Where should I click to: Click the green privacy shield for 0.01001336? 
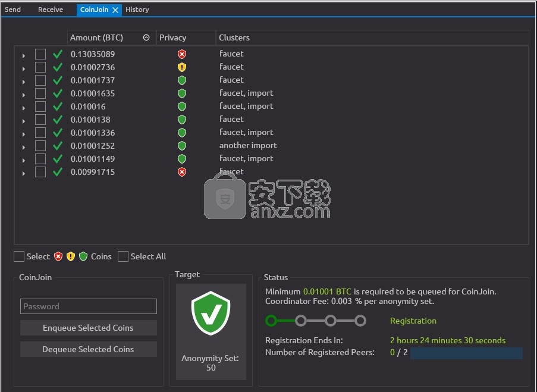(182, 133)
